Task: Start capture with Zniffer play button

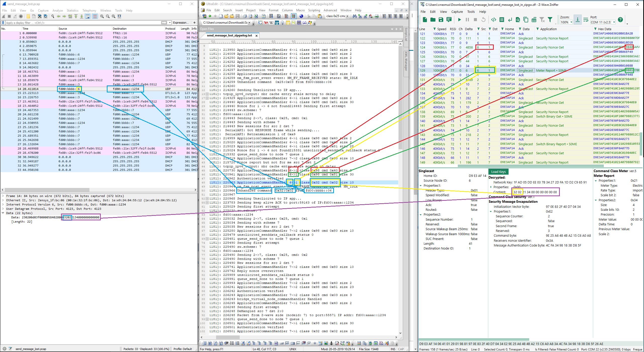Action: coord(459,20)
